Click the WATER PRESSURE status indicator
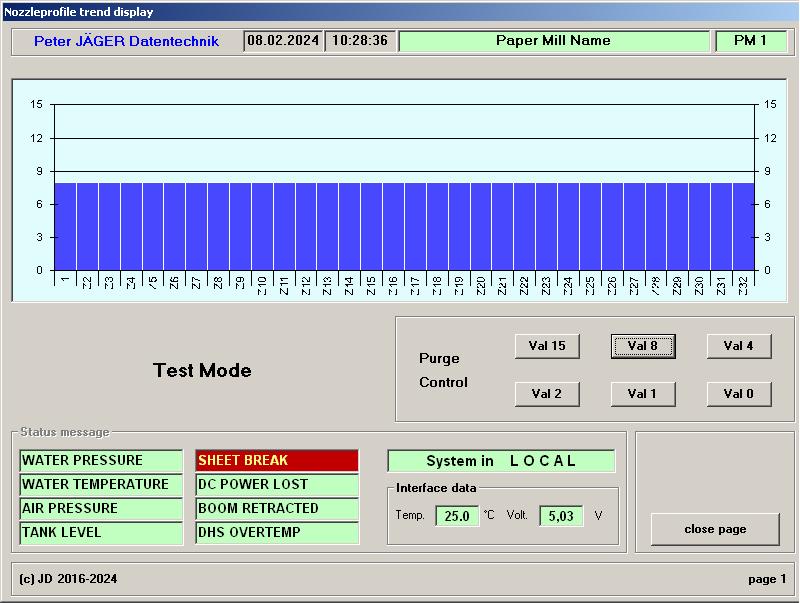Viewport: 800px width, 603px height. [101, 461]
